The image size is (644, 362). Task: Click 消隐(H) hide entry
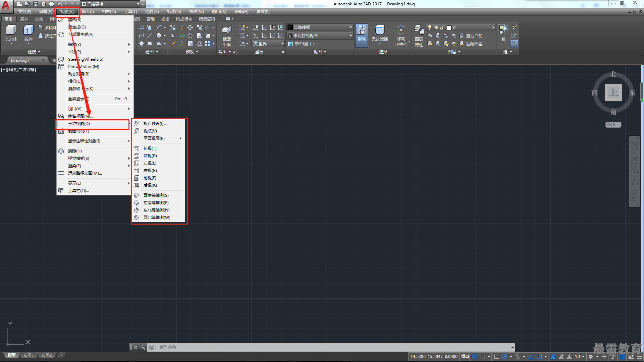coord(95,151)
